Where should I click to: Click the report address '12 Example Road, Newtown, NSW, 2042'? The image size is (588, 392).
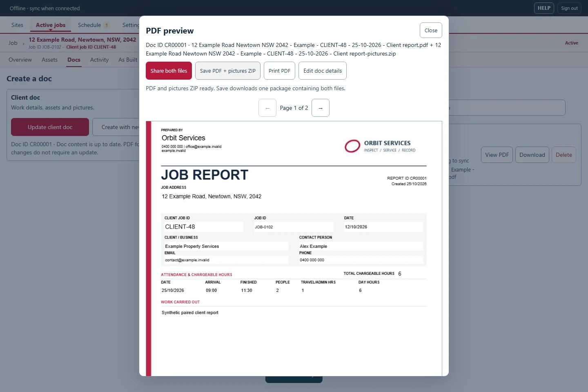coord(212,196)
